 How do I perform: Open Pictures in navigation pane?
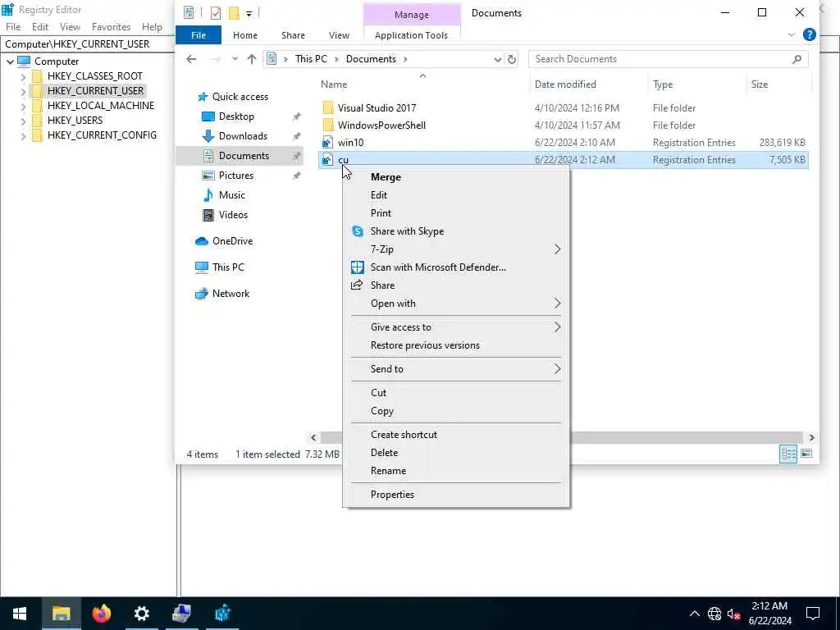click(235, 176)
